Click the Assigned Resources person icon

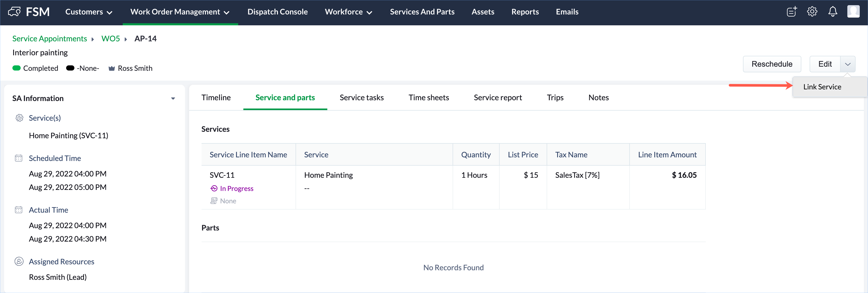click(19, 262)
